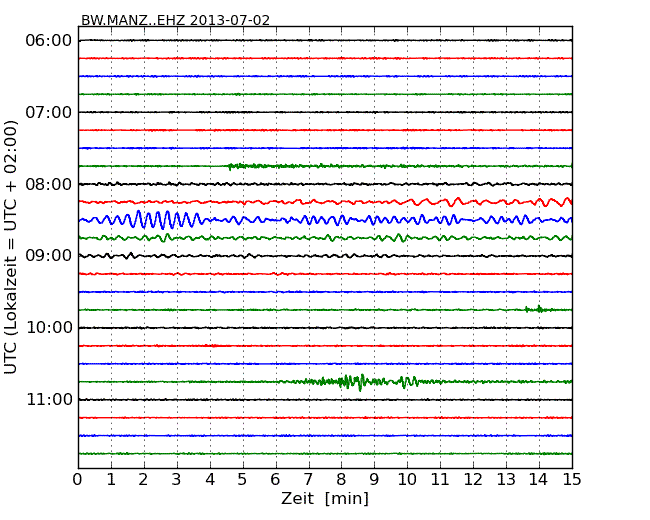Click the 06:00 time label
Viewport: 650px width, 520px height.
click(49, 41)
